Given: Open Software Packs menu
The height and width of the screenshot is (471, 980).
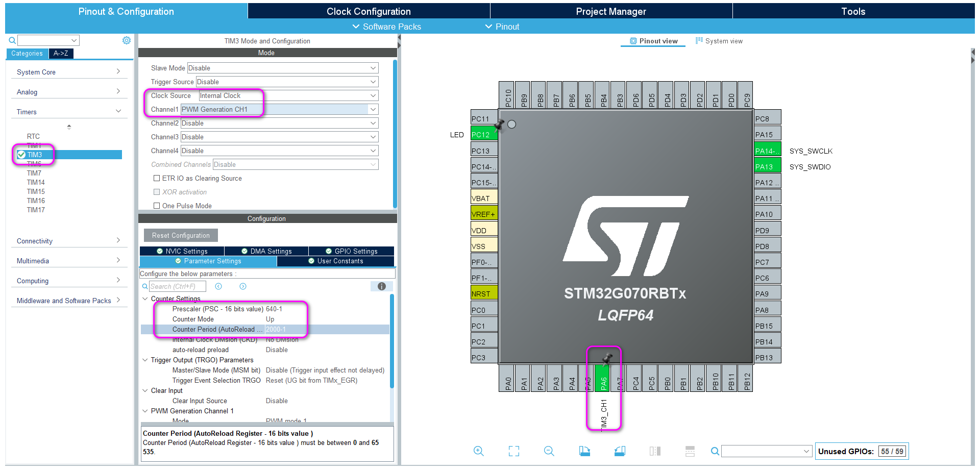Looking at the screenshot, I should [x=387, y=27].
